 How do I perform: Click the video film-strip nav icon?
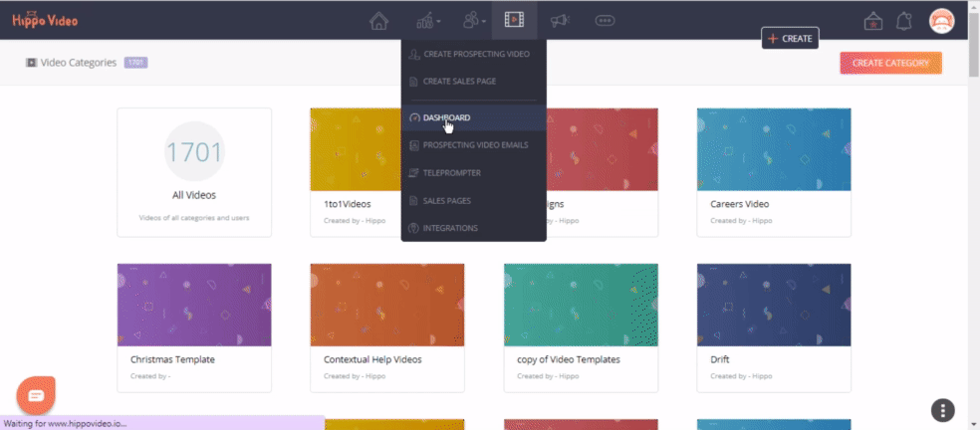(x=514, y=20)
